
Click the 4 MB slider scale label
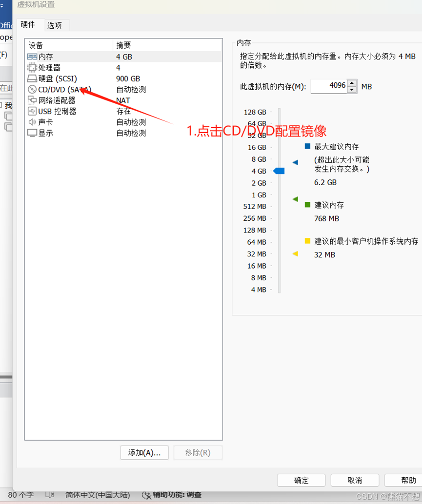pyautogui.click(x=259, y=290)
